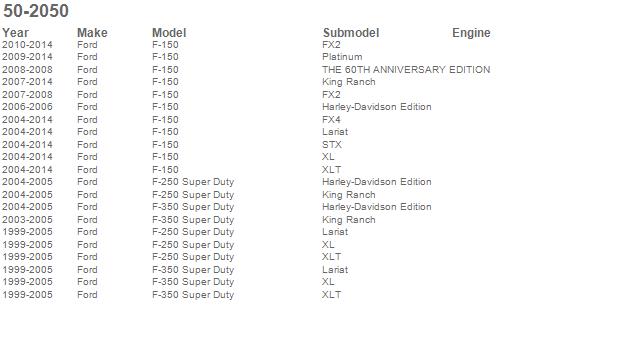Click the Platinum submodel entry
The width and height of the screenshot is (628, 363).
[342, 57]
